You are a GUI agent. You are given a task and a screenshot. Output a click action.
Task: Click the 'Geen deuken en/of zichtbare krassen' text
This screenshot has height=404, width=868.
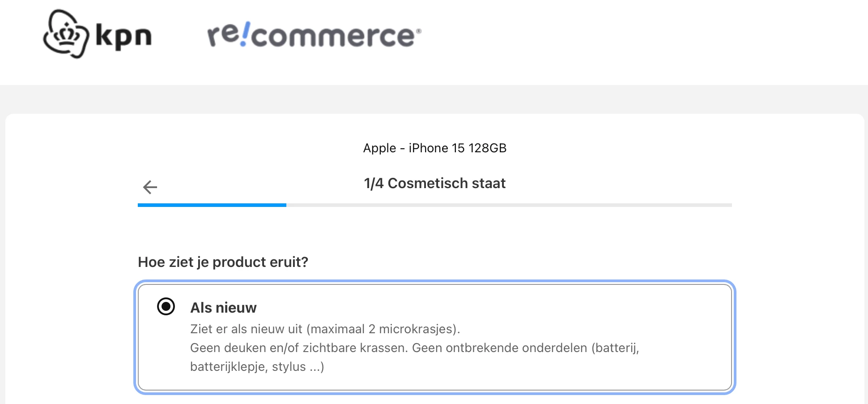pyautogui.click(x=298, y=348)
